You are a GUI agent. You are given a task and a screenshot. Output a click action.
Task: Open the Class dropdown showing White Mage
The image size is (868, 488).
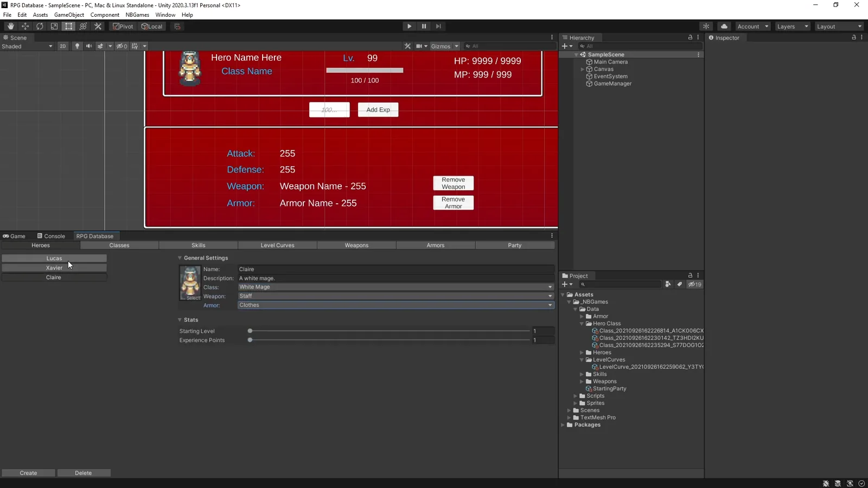pos(396,287)
